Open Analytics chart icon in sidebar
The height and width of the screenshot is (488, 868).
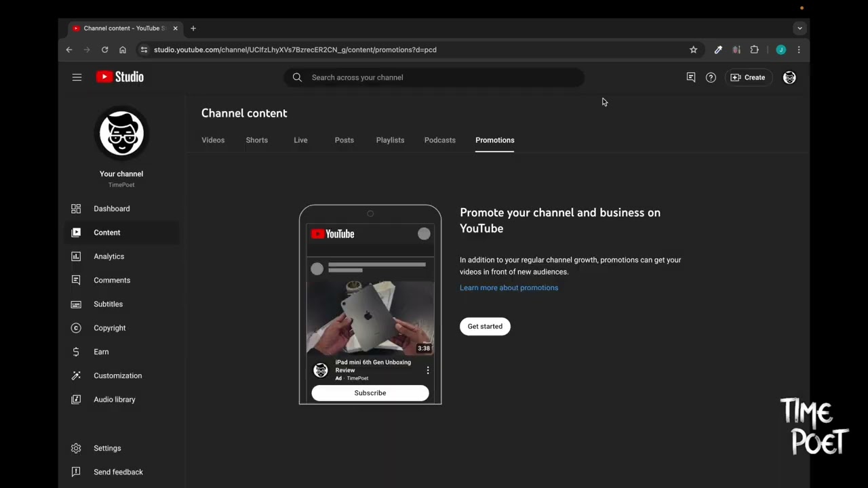(x=76, y=256)
